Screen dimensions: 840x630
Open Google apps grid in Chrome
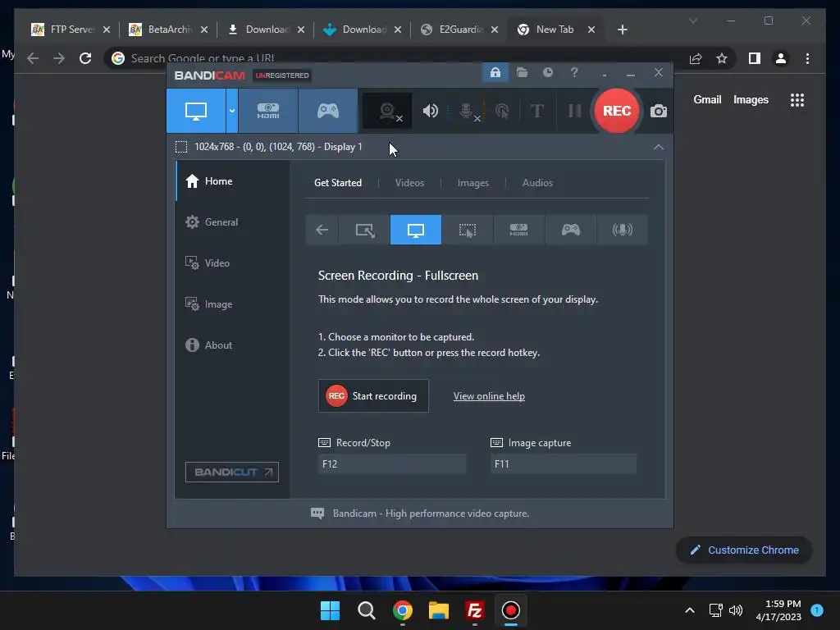pos(797,99)
